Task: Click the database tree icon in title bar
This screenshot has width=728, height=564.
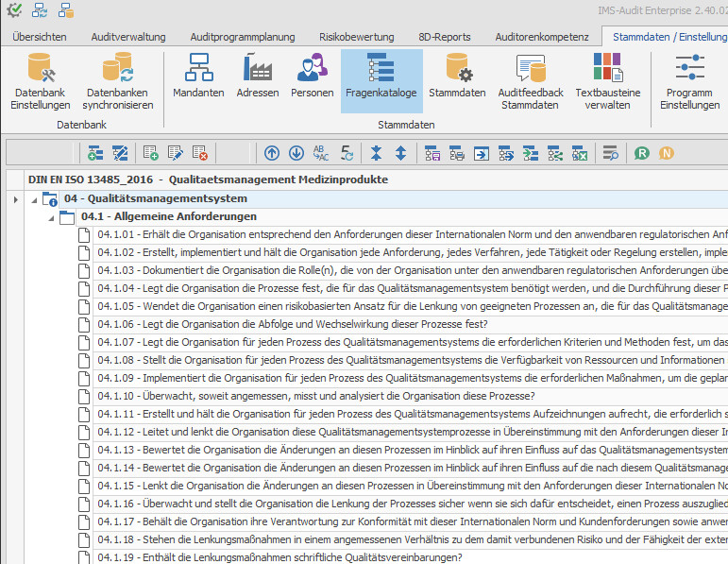Action: (x=66, y=9)
